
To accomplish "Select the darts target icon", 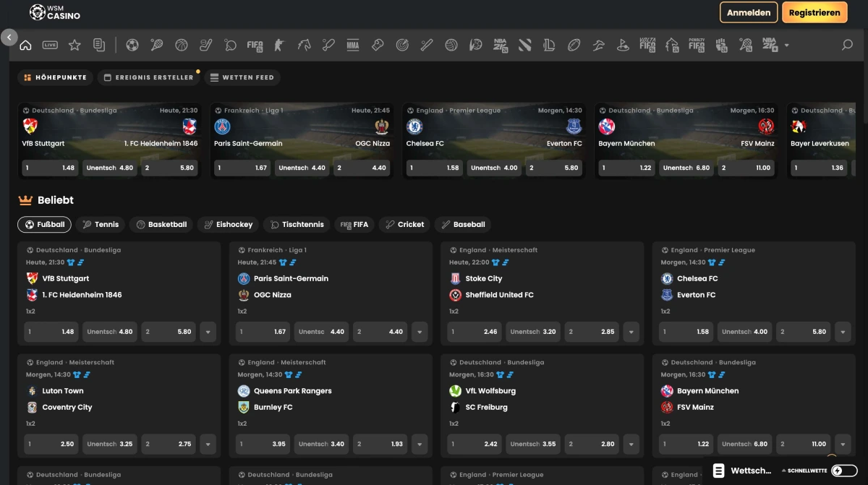I will pyautogui.click(x=402, y=45).
